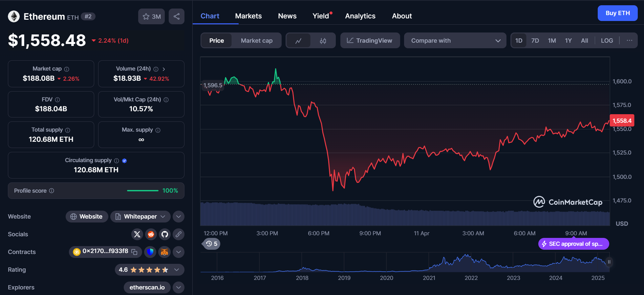Click the chain link social icon

[x=179, y=234]
